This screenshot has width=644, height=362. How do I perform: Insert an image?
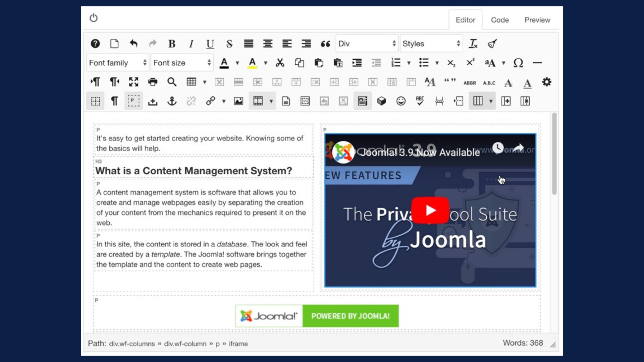pos(238,101)
